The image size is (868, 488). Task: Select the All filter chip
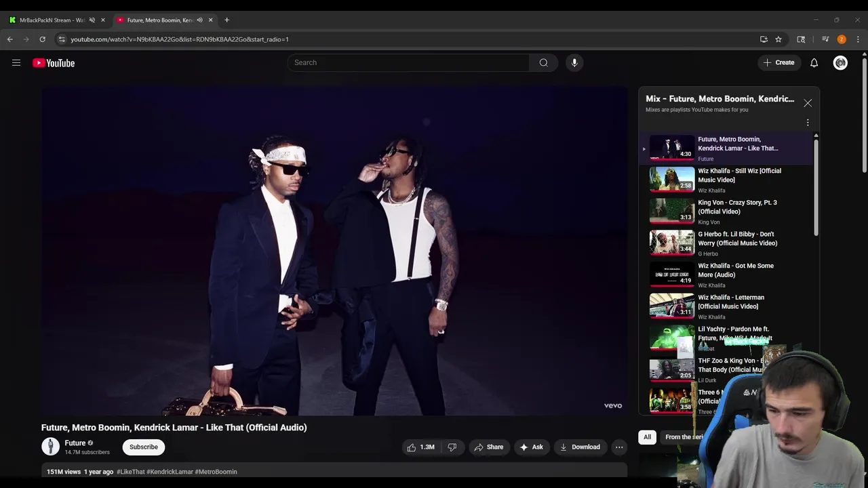click(x=647, y=437)
